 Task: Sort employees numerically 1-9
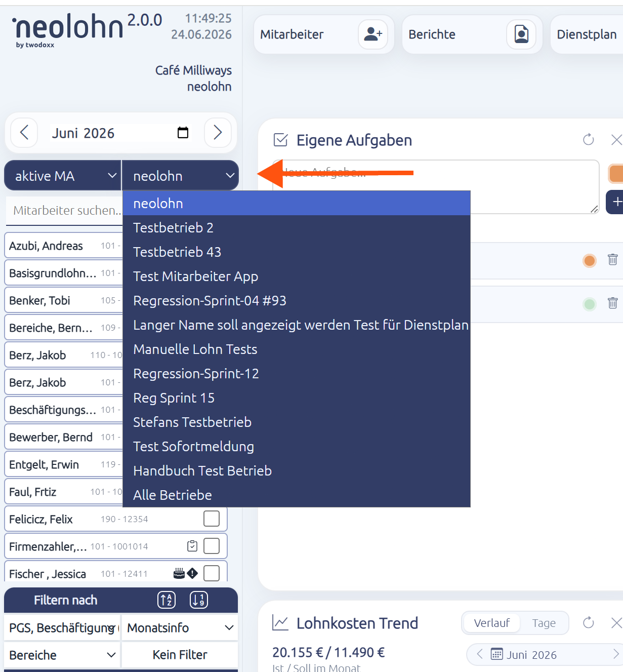point(199,600)
